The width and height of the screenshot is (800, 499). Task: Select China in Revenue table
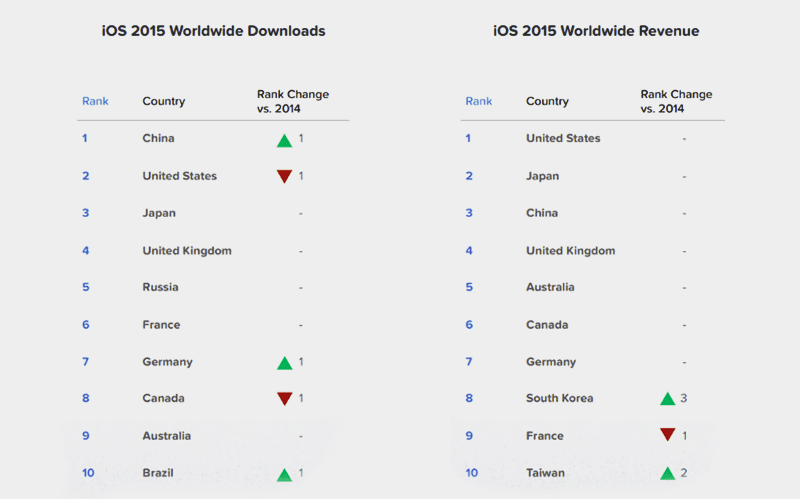542,213
